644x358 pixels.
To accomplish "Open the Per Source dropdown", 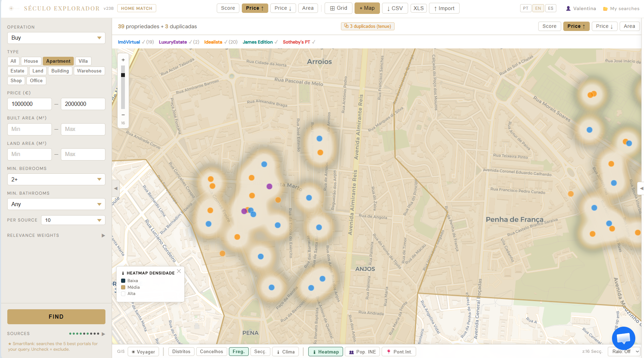I will (x=73, y=220).
